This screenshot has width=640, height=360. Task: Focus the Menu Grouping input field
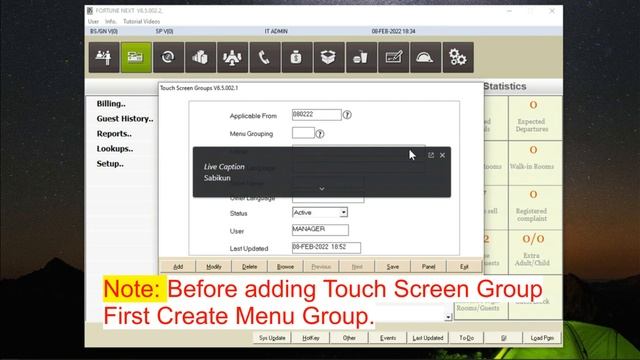click(x=303, y=133)
